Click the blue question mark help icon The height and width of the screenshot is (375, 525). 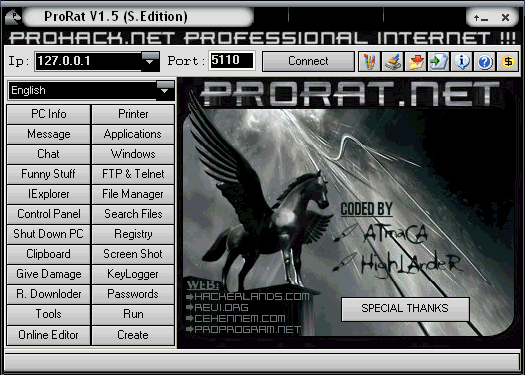(x=485, y=61)
